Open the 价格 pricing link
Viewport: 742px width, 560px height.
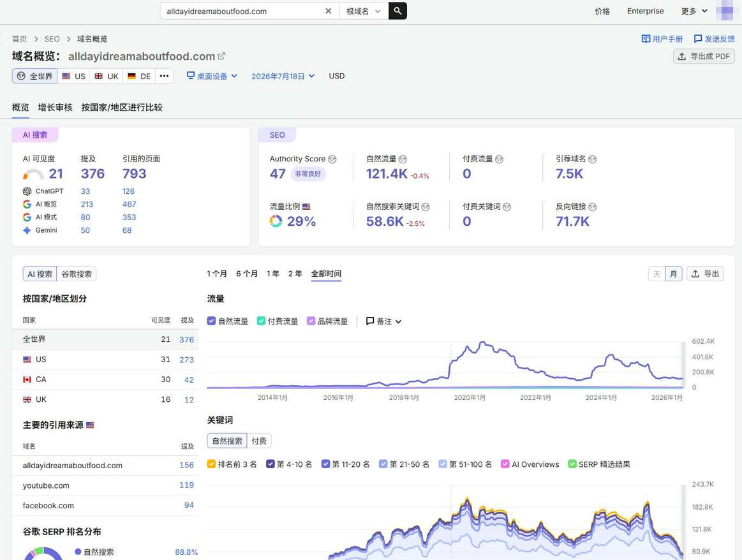coord(602,11)
